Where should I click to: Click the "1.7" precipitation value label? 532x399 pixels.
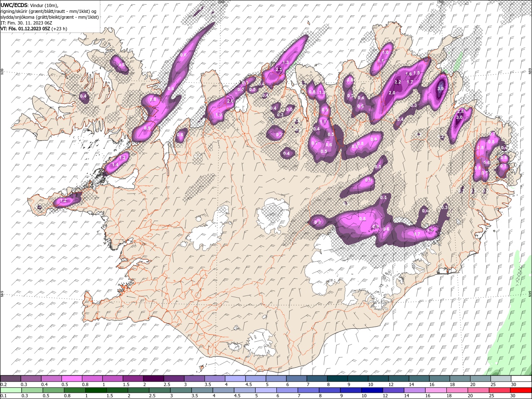[x=410, y=82]
